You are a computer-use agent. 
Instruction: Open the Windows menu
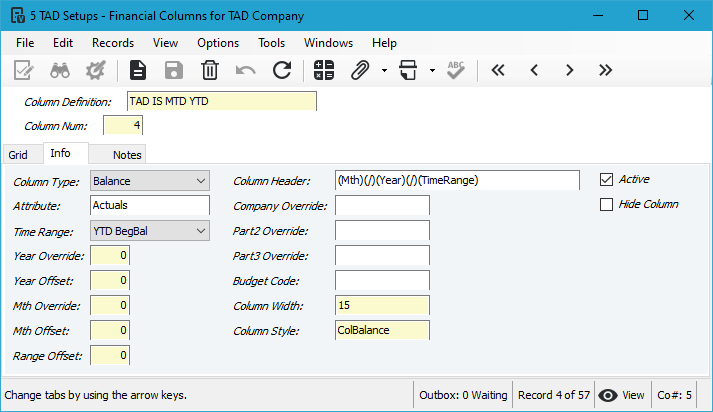pyautogui.click(x=328, y=43)
